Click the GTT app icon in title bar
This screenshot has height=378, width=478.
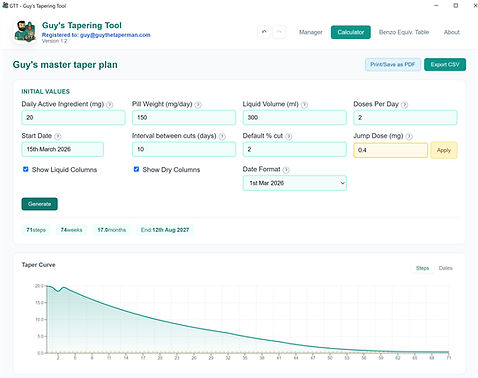pos(5,5)
